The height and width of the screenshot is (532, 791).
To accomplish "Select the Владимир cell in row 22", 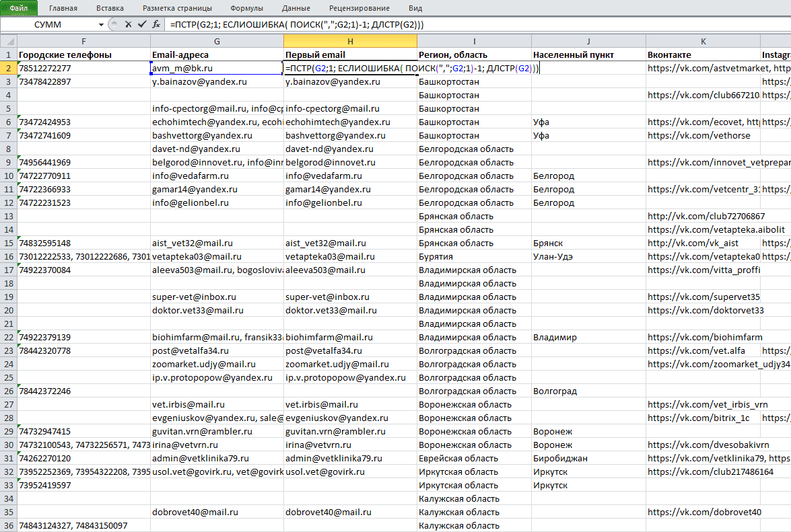I will pyautogui.click(x=589, y=338).
